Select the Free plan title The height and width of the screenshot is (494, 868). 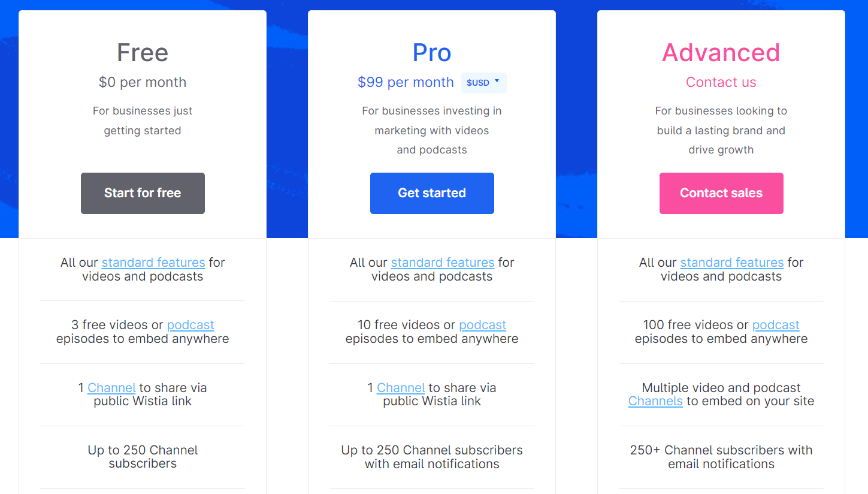click(x=143, y=53)
